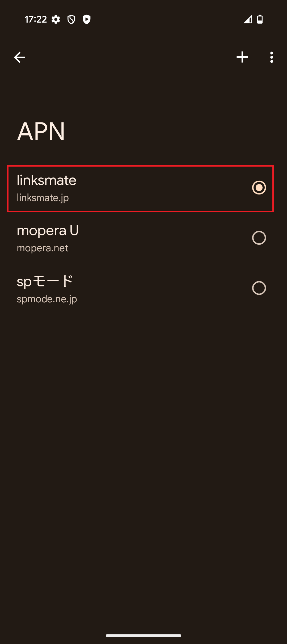Tap the battery status icon

tap(260, 19)
